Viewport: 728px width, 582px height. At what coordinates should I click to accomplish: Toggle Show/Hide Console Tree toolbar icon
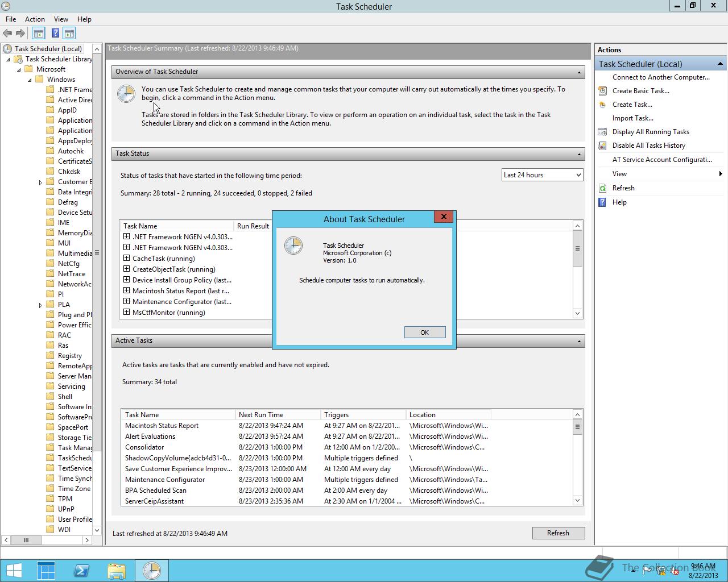tap(39, 34)
